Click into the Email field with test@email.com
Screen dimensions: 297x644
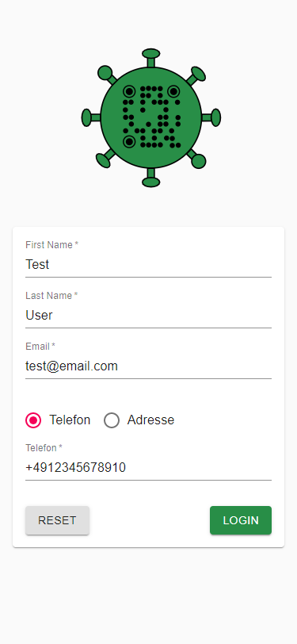(149, 366)
